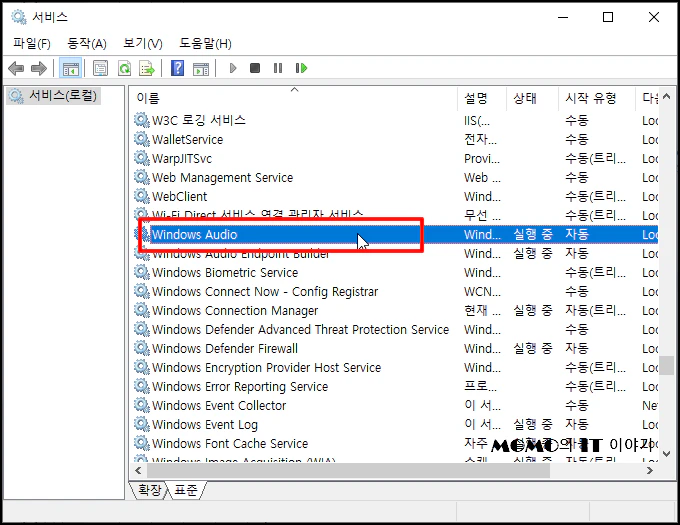Toggle the show/hide action pane icon

201,68
